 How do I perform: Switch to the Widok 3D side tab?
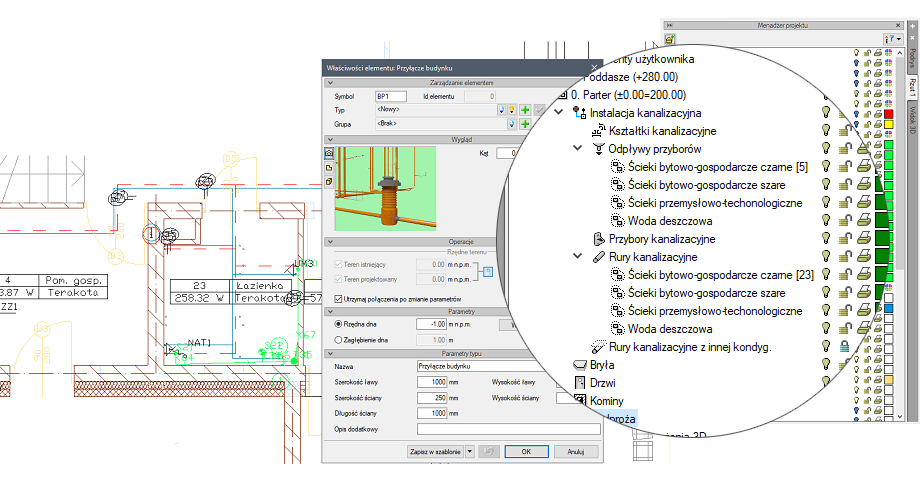[x=913, y=119]
